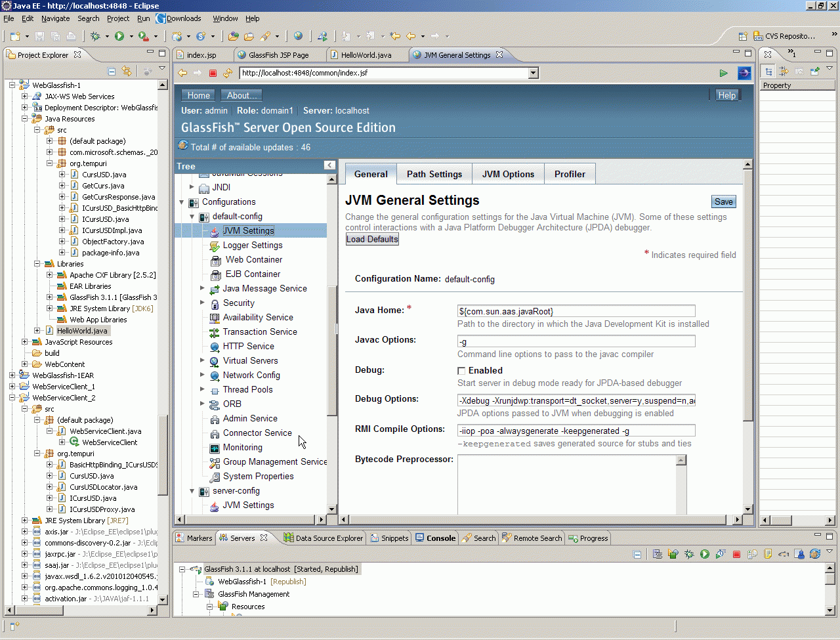
Task: Click the Open Perspective icon
Action: coord(743,36)
